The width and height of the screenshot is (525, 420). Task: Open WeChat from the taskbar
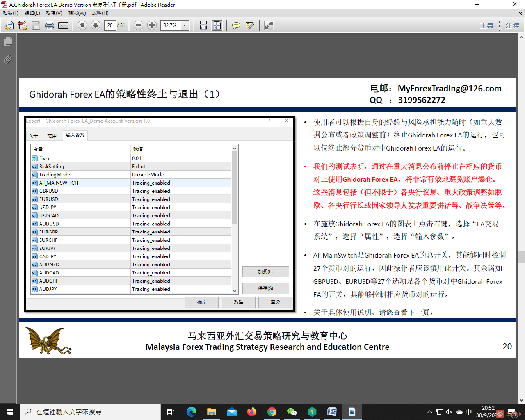pos(292,412)
